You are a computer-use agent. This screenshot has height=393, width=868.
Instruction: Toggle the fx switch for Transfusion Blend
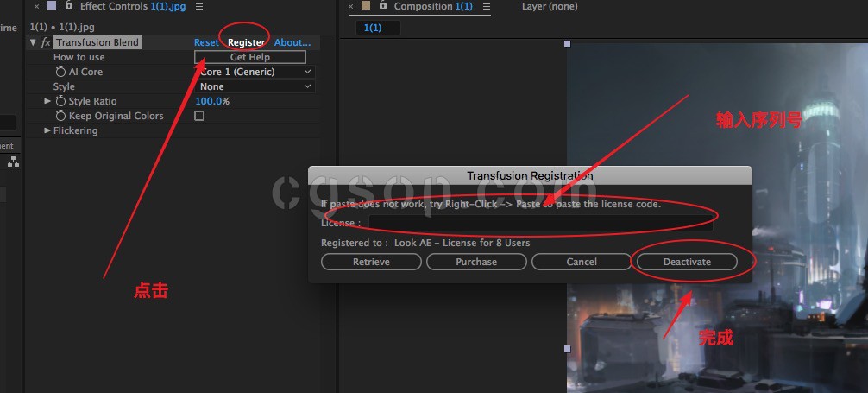click(46, 42)
